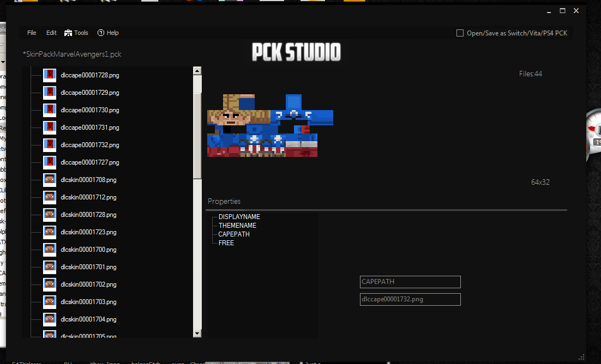Select the THEMENAME property
This screenshot has height=364, width=601.
(237, 226)
